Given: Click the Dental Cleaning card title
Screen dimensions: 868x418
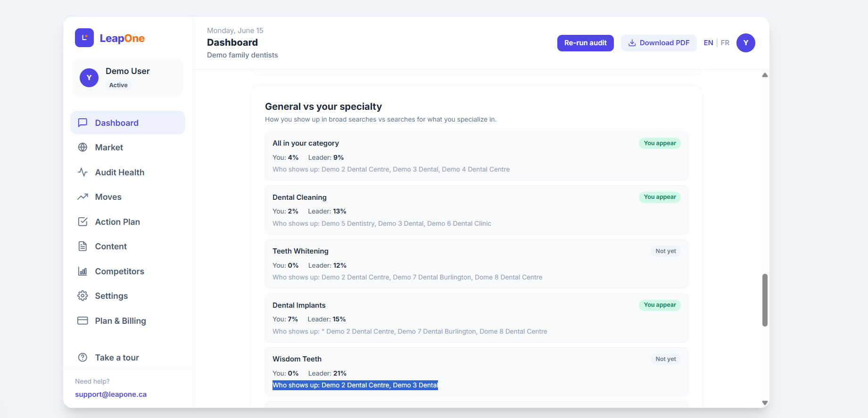Looking at the screenshot, I should (x=299, y=197).
